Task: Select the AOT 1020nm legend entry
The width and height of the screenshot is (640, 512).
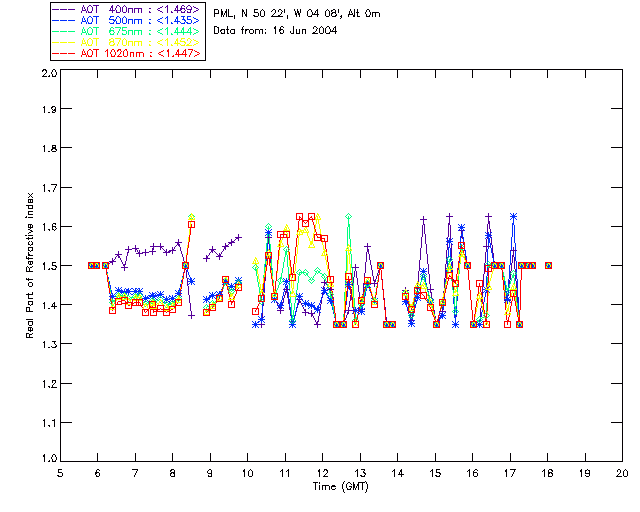Action: (126, 53)
